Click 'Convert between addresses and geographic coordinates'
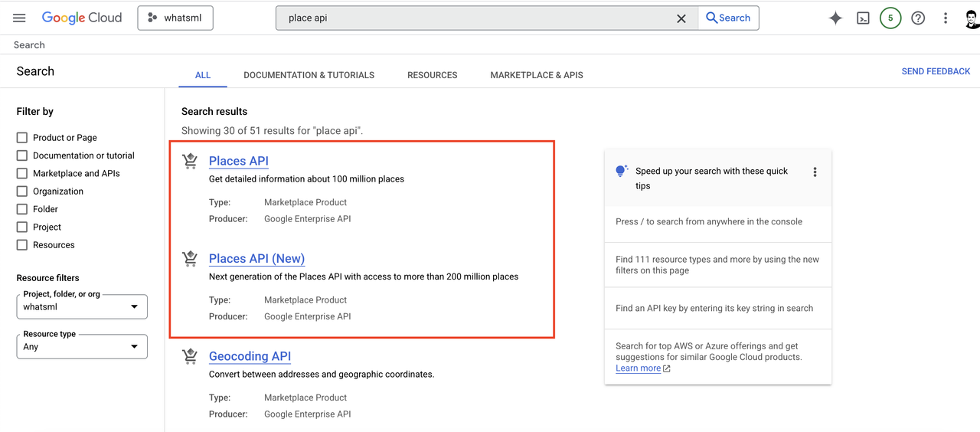The image size is (980, 432). pos(322,375)
